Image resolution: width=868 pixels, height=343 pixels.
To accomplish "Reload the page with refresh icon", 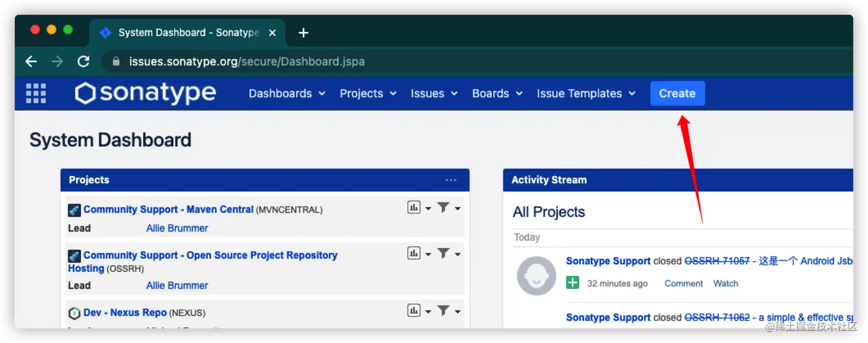I will (x=84, y=61).
